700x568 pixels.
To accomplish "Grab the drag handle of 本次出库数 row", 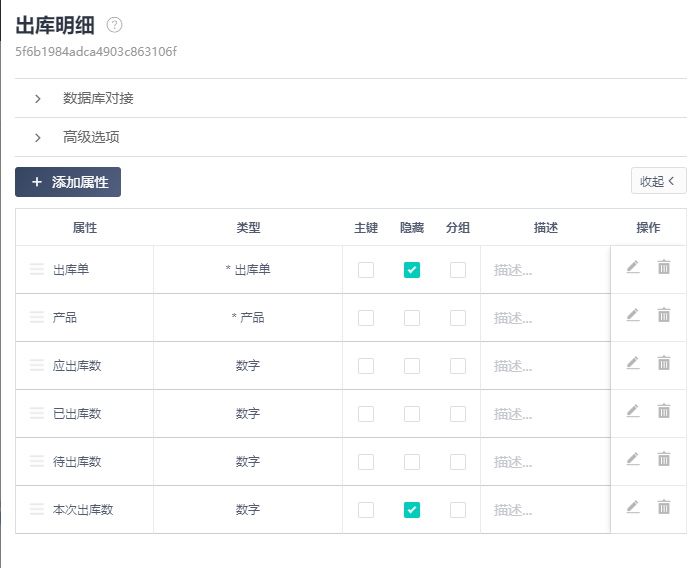I will click(x=37, y=510).
